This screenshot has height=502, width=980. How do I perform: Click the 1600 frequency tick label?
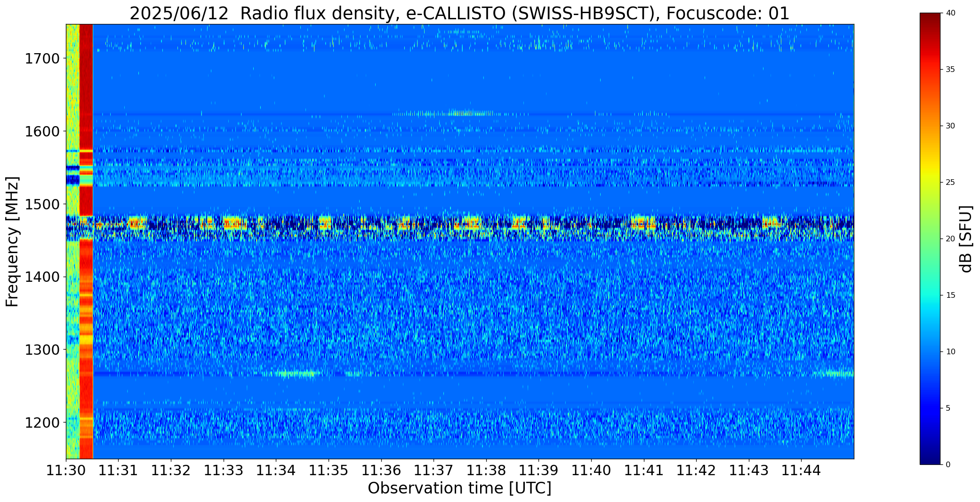coord(42,131)
